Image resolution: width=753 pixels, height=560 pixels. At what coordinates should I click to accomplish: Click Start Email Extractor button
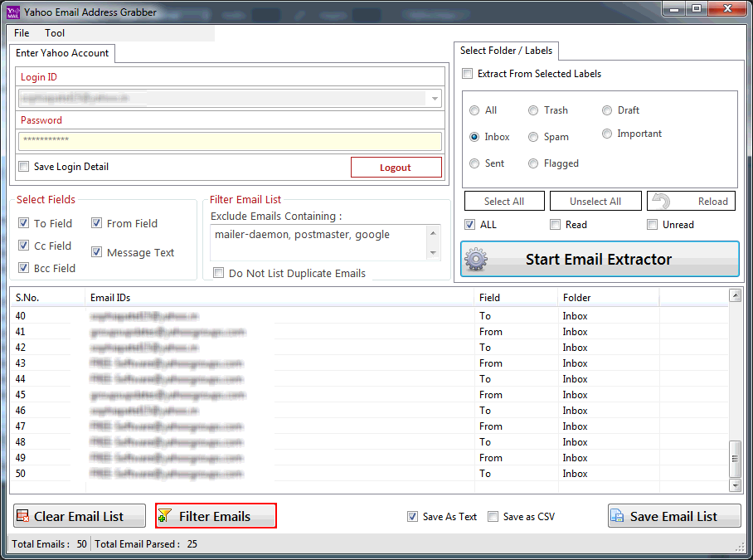click(600, 259)
